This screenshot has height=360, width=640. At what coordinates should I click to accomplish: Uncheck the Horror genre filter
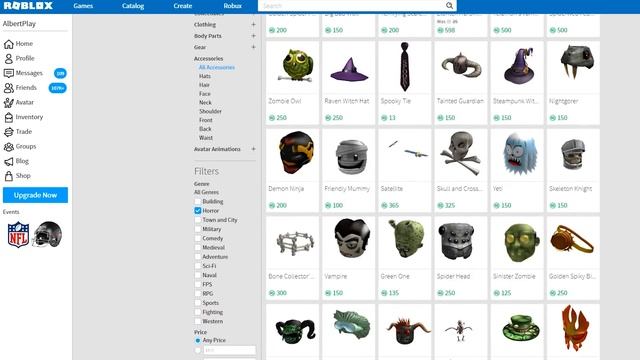click(x=198, y=211)
